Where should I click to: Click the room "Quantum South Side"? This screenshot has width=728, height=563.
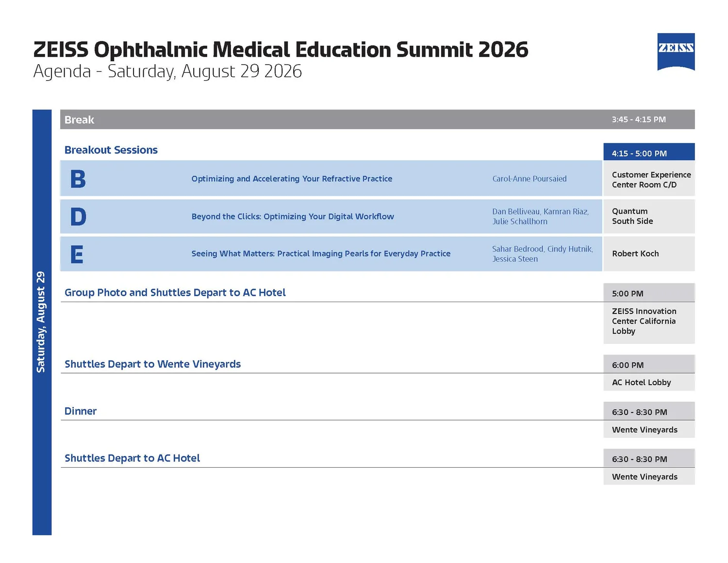[x=632, y=216]
